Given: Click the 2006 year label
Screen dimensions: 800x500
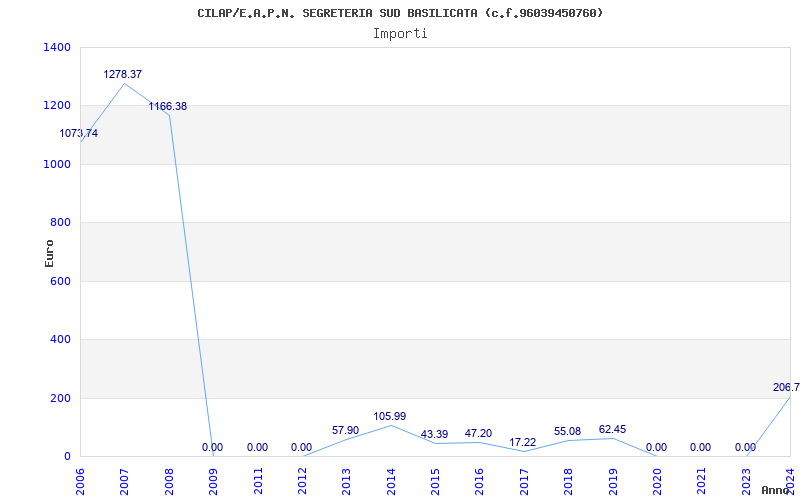Looking at the screenshot, I should coord(80,481).
